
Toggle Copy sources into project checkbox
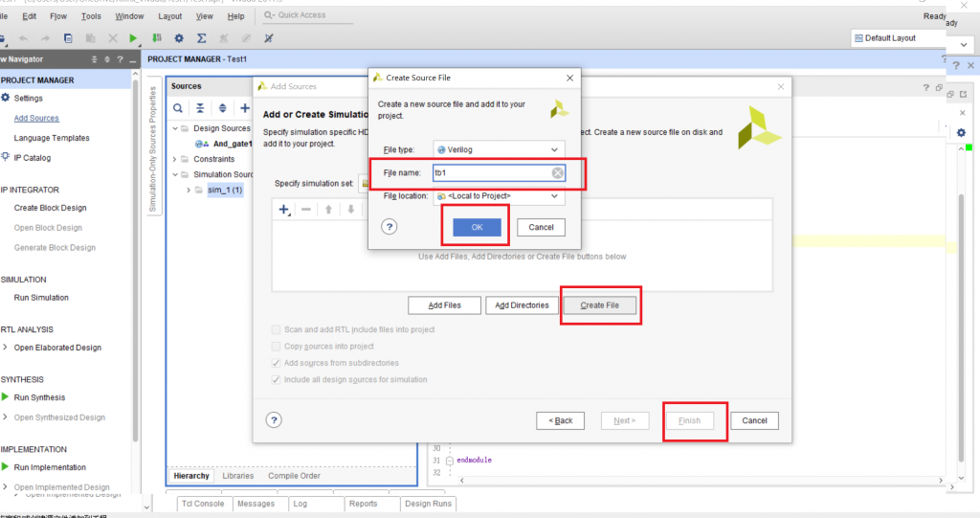coord(276,346)
